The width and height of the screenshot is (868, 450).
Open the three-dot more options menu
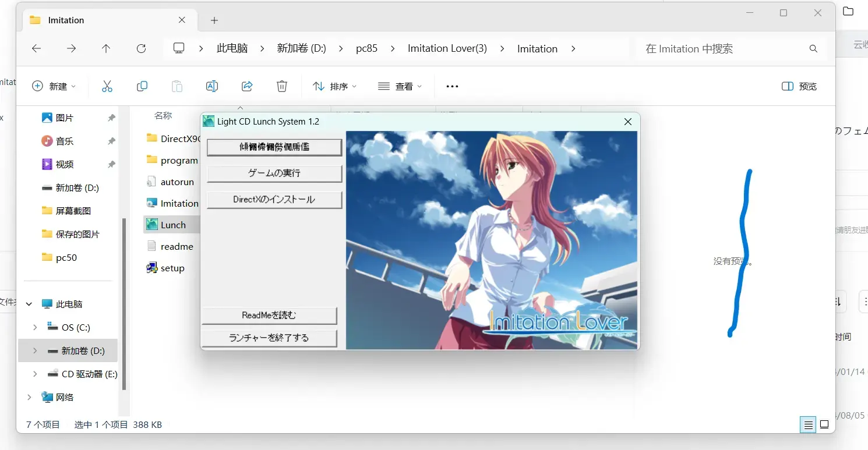click(x=452, y=86)
